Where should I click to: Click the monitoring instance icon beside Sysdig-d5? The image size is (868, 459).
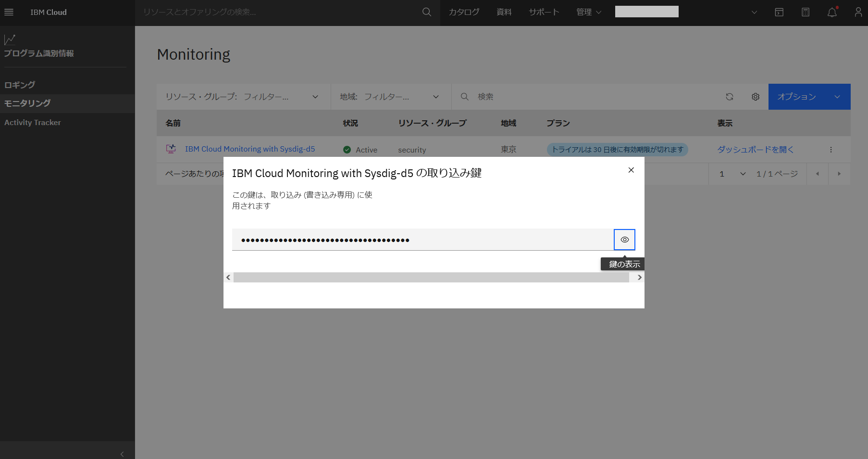[x=171, y=149]
